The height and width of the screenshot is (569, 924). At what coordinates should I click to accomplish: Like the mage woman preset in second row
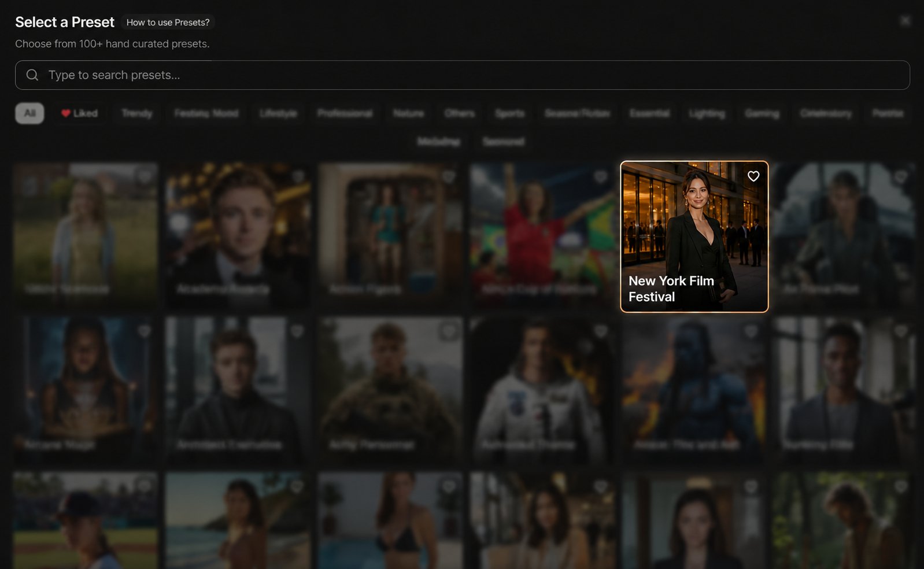(x=145, y=331)
